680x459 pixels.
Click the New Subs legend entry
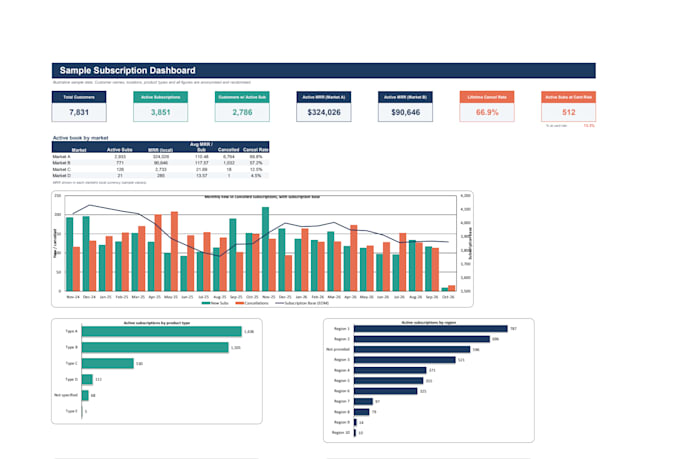point(215,303)
